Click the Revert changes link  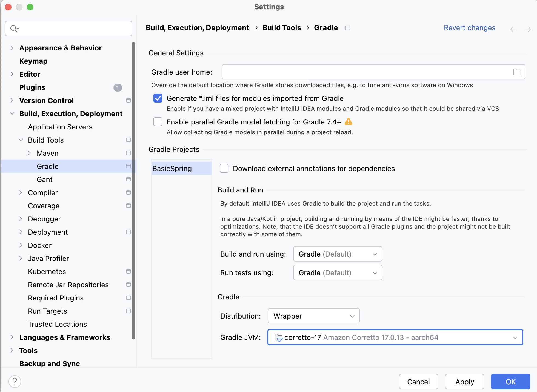(469, 28)
